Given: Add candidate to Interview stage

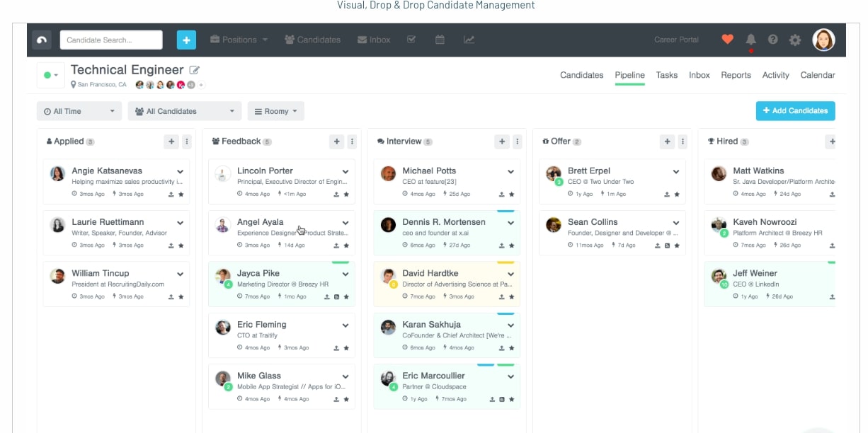Looking at the screenshot, I should 502,142.
